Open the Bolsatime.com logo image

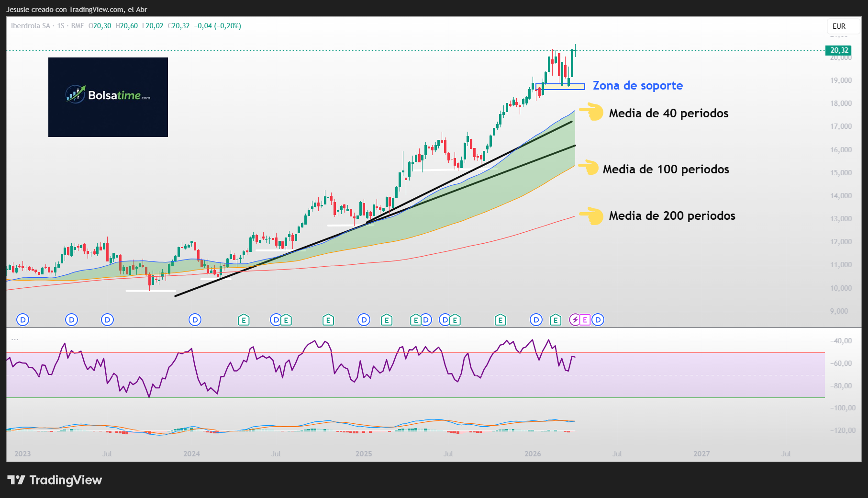pos(108,97)
